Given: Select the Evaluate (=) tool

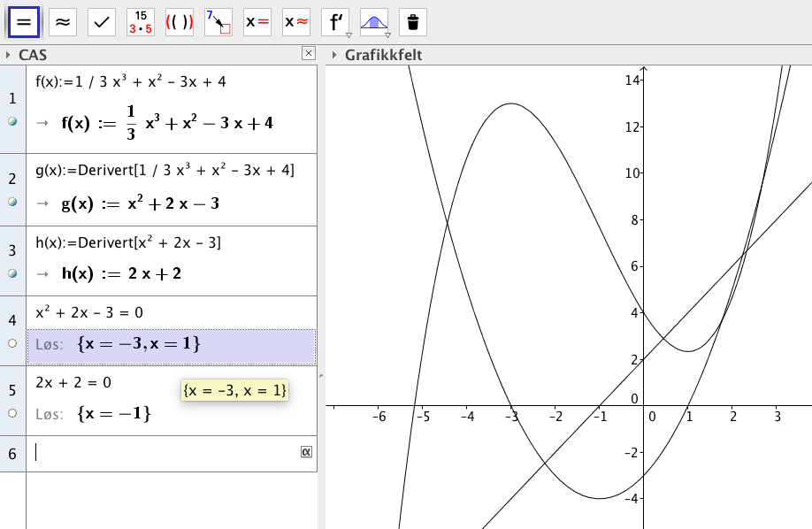Looking at the screenshot, I should pyautogui.click(x=24, y=22).
